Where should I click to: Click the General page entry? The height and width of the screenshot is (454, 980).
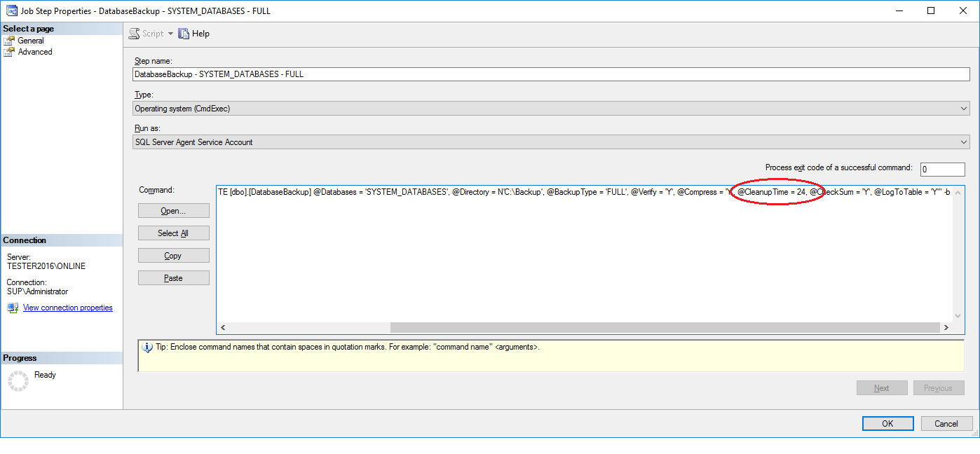(x=31, y=41)
